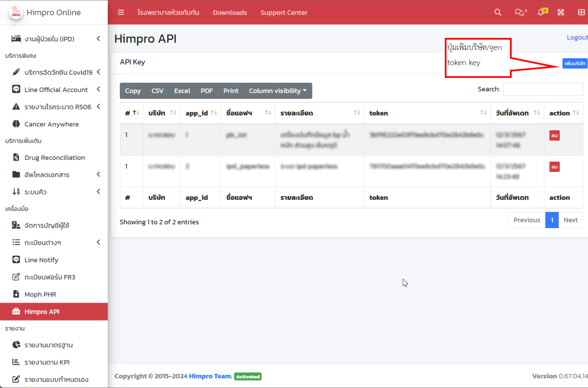Open the Column visibility dropdown
588x388 pixels.
point(278,91)
